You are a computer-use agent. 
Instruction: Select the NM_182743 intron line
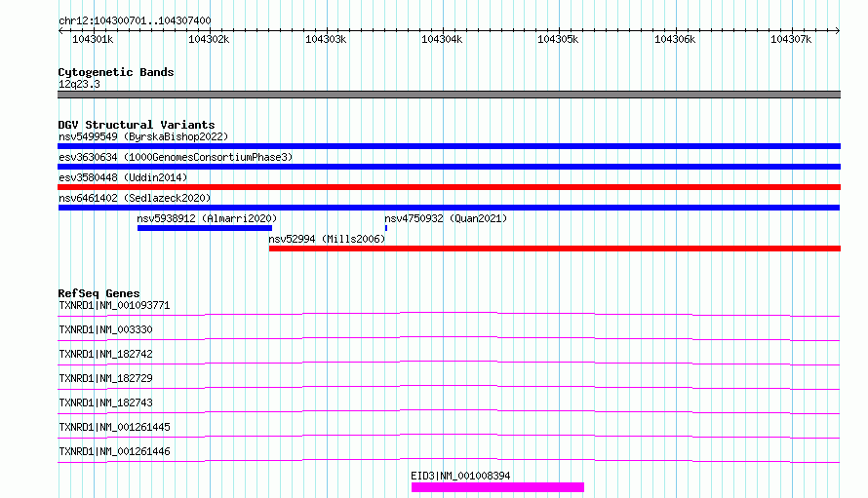[449, 411]
